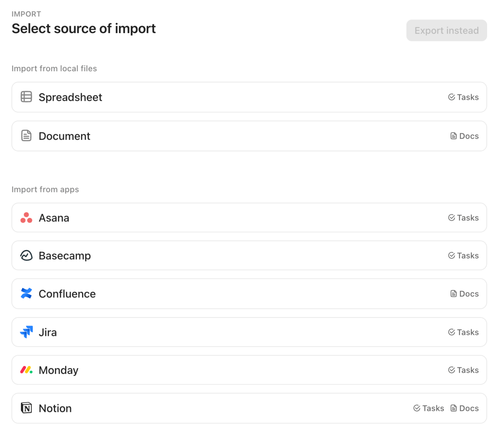Click the Tasks badge on the Jira row
The height and width of the screenshot is (431, 504).
[x=464, y=332]
